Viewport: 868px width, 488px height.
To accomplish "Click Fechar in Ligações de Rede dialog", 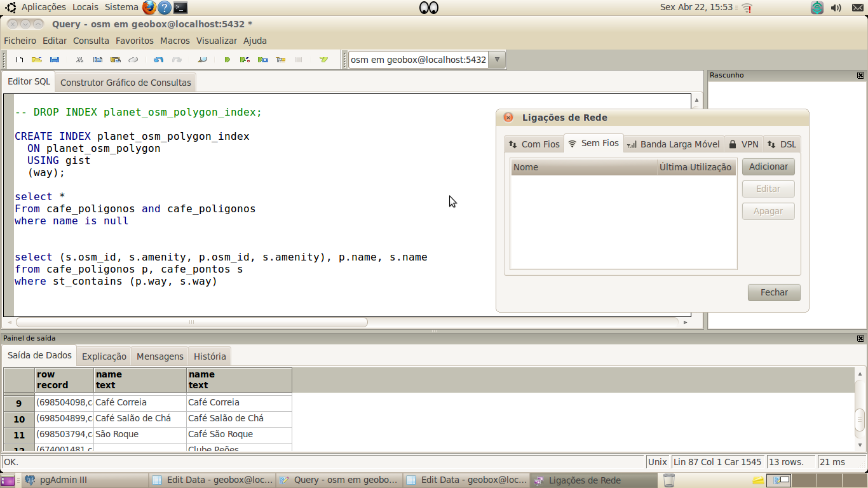I will (774, 292).
